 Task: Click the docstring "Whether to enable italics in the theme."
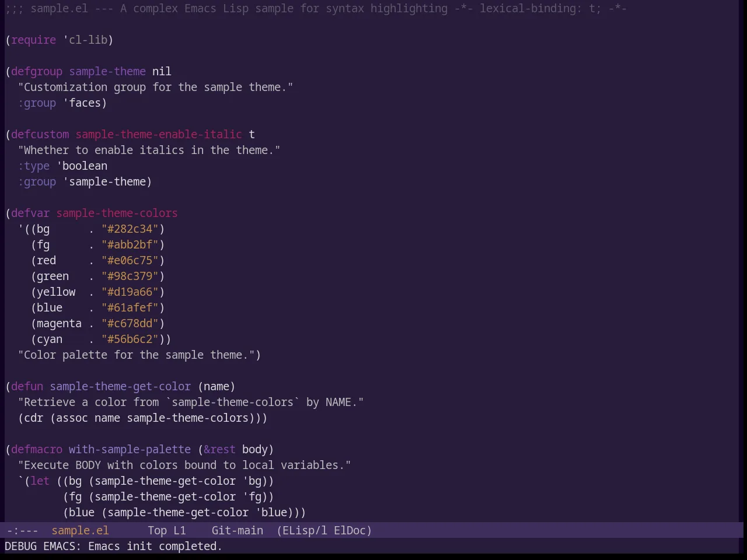[149, 150]
